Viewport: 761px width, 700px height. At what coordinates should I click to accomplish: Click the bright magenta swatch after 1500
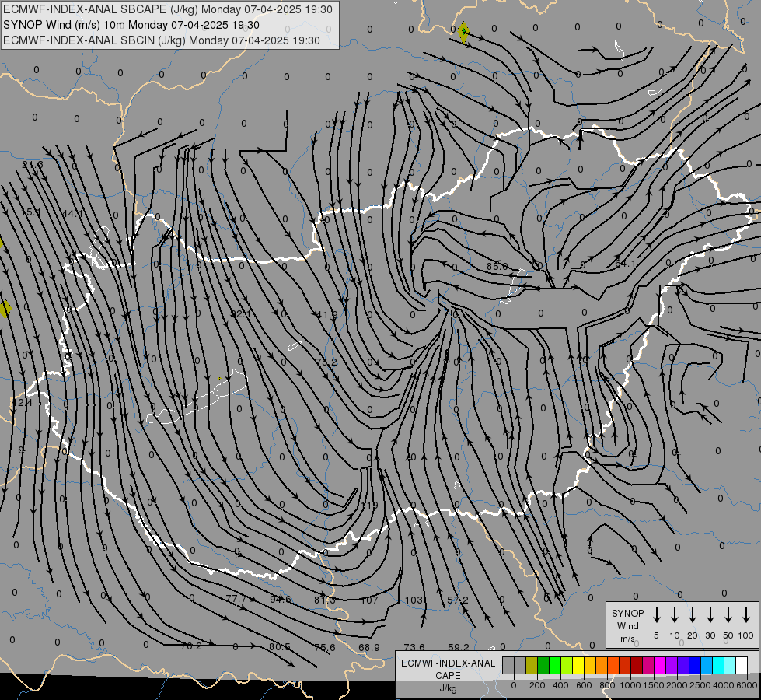click(x=660, y=666)
